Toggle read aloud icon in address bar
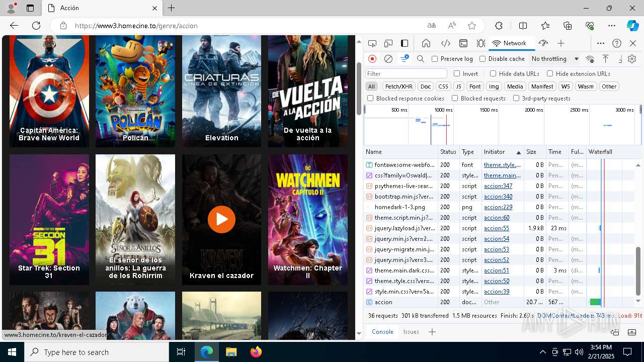This screenshot has width=644, height=362. point(452,26)
